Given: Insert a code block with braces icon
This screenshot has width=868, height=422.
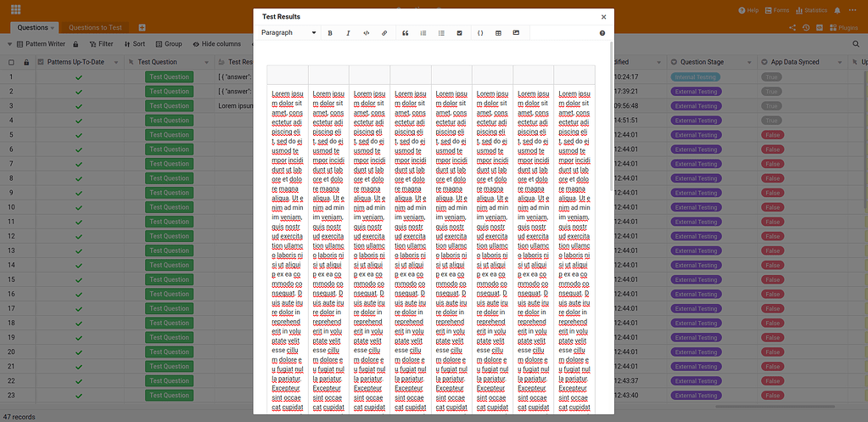Looking at the screenshot, I should pyautogui.click(x=480, y=33).
